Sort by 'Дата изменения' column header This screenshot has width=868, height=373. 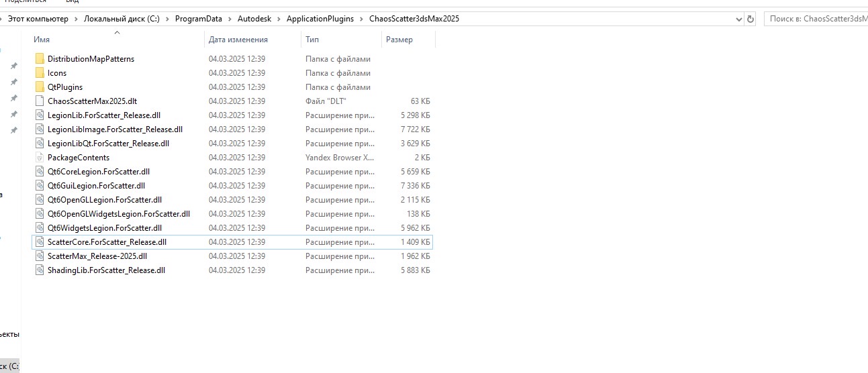[238, 40]
